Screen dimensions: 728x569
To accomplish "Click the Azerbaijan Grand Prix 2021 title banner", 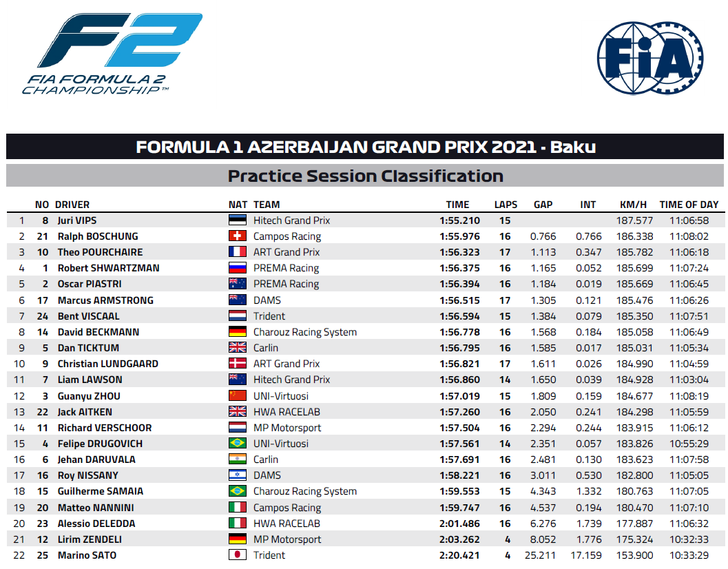I will 365,147.
